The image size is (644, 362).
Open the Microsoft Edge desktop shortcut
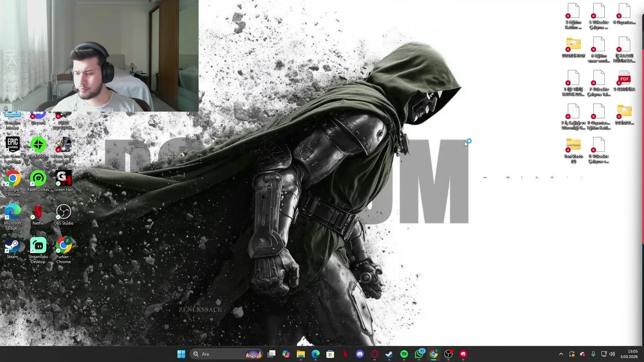(13, 218)
